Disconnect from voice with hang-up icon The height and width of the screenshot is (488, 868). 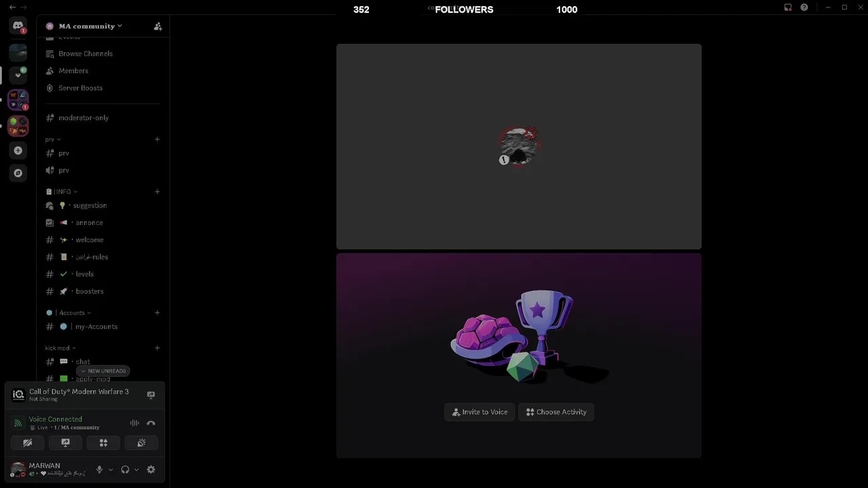click(x=151, y=423)
